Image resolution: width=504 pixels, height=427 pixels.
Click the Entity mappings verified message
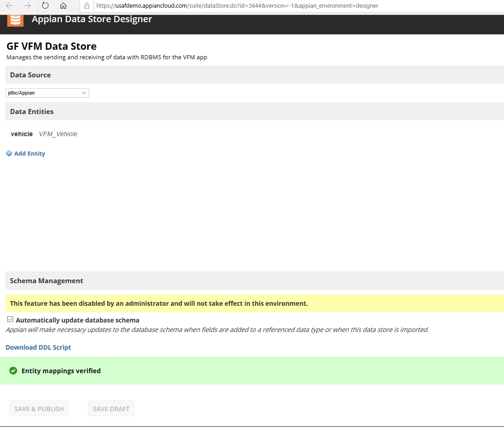(x=61, y=371)
